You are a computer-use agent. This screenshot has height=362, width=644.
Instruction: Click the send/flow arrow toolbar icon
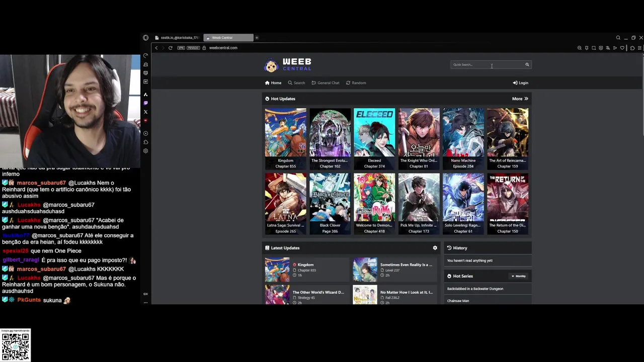(615, 48)
